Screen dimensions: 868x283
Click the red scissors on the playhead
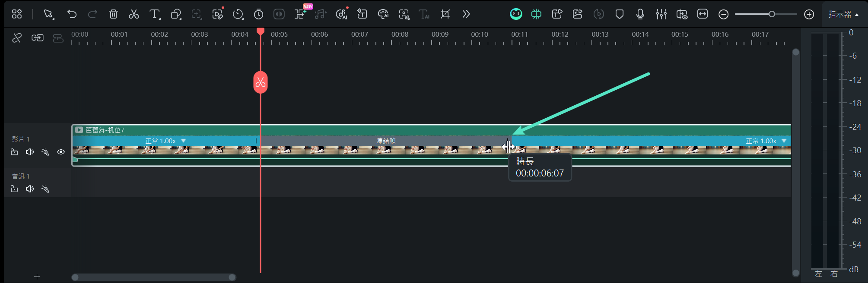pyautogui.click(x=261, y=82)
